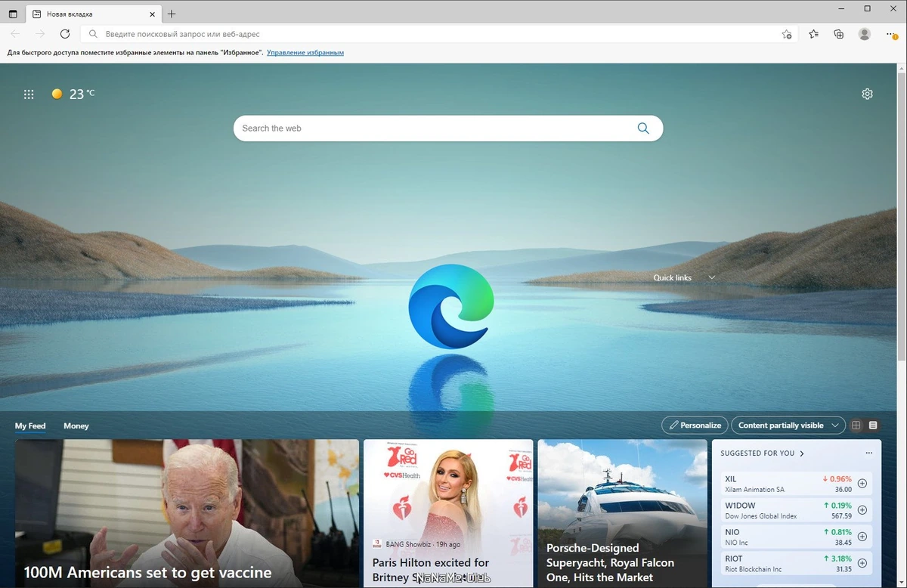Open the Suggested for you more options
Image resolution: width=907 pixels, height=588 pixels.
pyautogui.click(x=868, y=453)
